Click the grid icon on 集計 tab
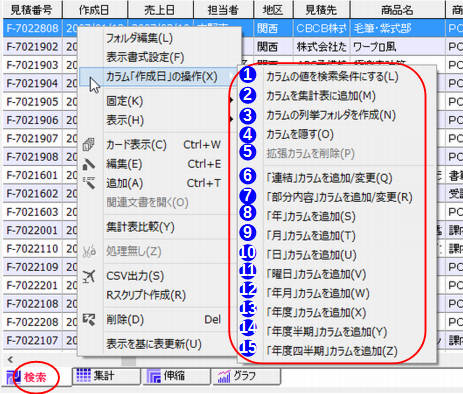Viewport: 463px width, 394px height. tap(83, 375)
